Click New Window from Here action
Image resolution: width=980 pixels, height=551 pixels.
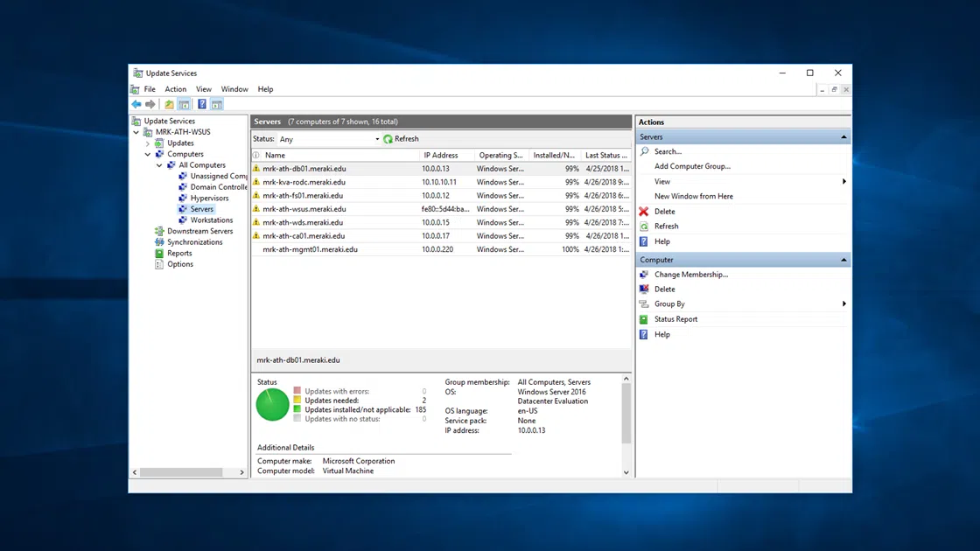click(x=693, y=196)
